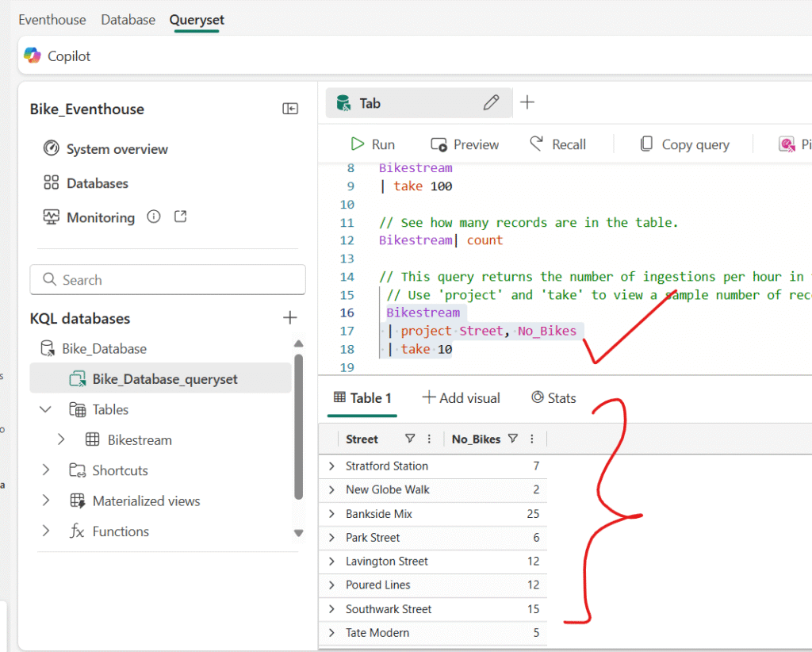Image resolution: width=812 pixels, height=652 pixels.
Task: Click the No_Bikes column header
Action: 476,439
